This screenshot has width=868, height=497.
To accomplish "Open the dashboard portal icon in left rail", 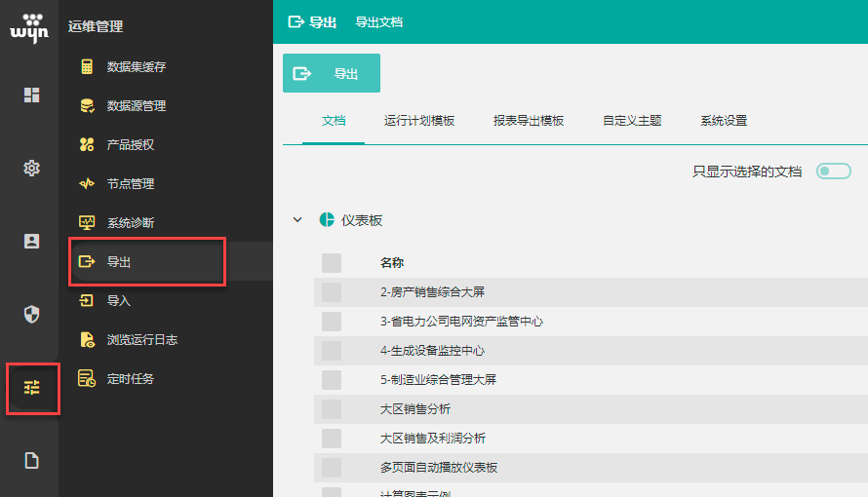I will (x=31, y=95).
